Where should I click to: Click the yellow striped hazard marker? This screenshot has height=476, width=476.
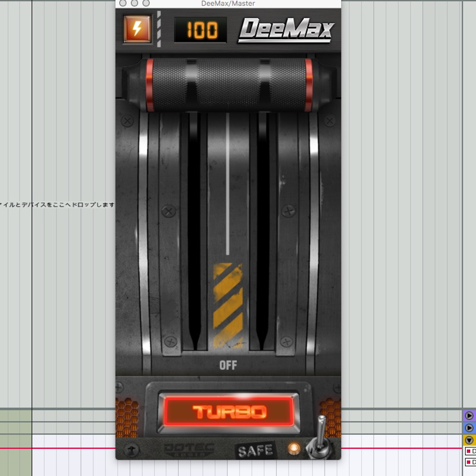tap(228, 305)
